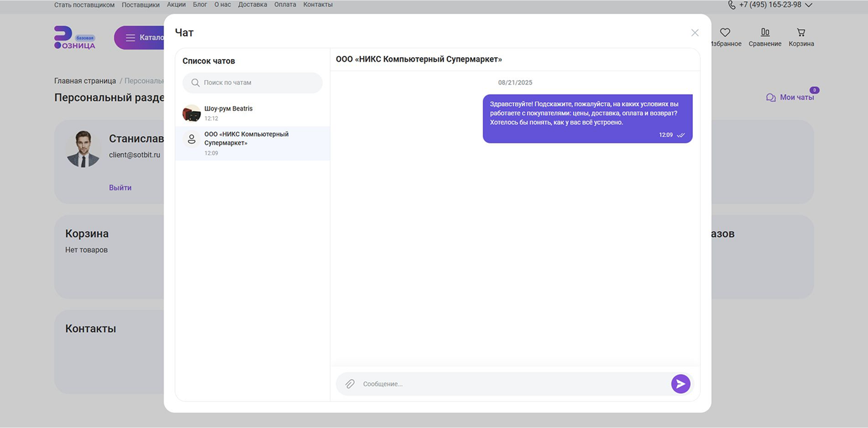Open Стать поставщиком link
This screenshot has width=868, height=428.
(84, 4)
